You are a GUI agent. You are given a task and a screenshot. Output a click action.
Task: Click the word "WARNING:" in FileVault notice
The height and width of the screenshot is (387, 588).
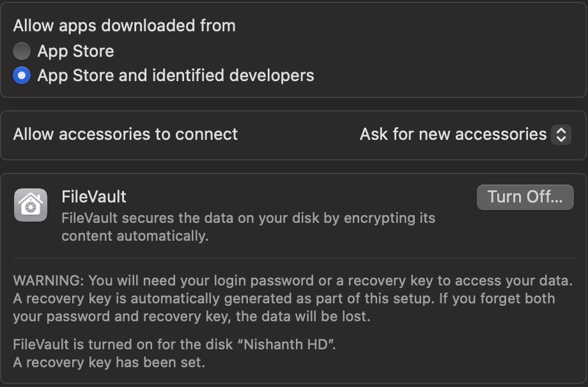[49, 280]
